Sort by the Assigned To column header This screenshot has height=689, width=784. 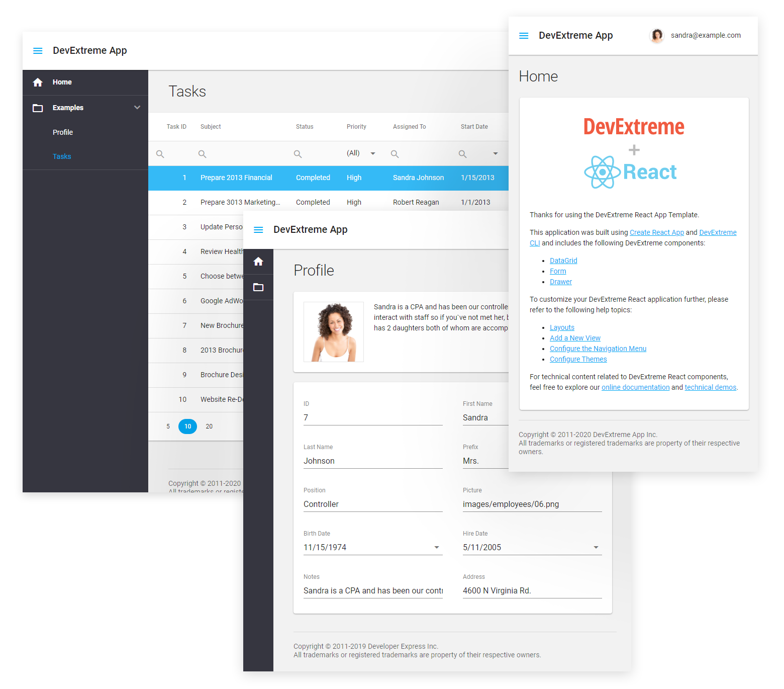pyautogui.click(x=409, y=127)
